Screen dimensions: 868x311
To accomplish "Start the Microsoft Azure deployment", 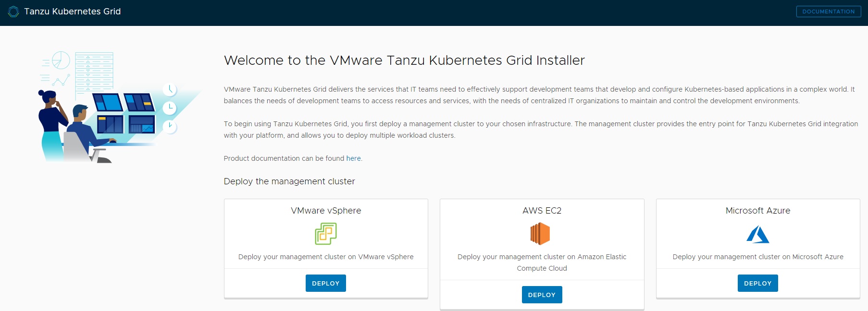I will pyautogui.click(x=757, y=283).
